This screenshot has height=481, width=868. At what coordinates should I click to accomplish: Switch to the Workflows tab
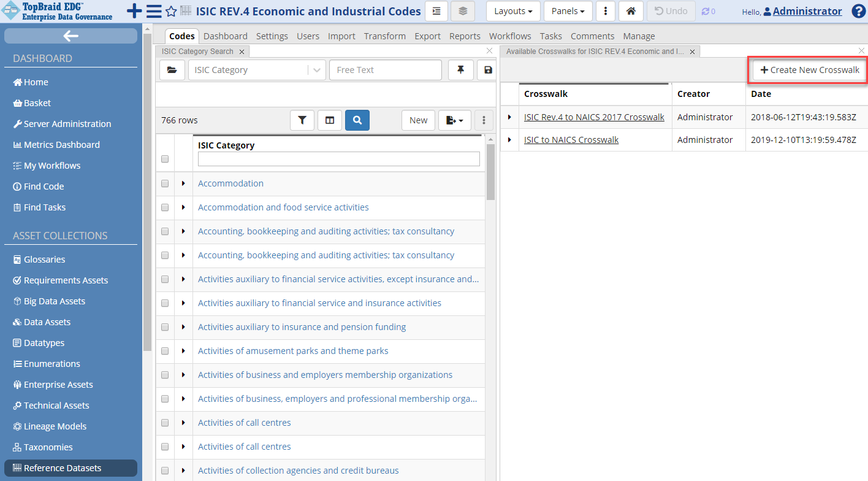pos(510,36)
